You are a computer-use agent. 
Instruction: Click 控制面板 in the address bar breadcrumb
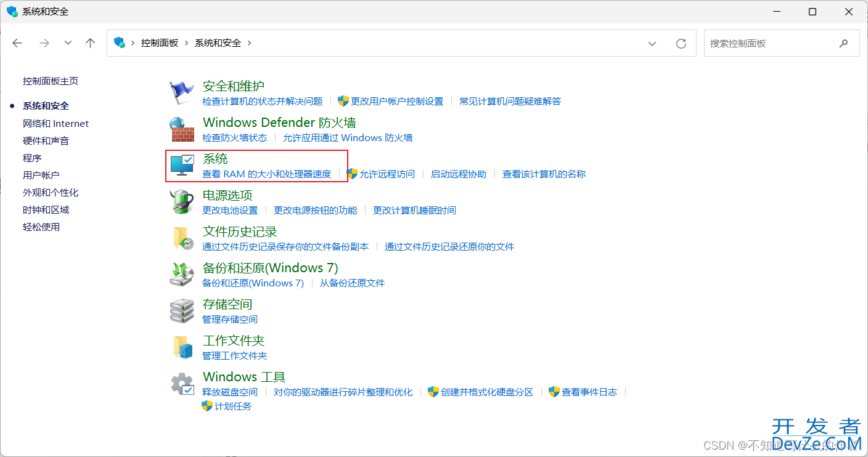[x=160, y=42]
